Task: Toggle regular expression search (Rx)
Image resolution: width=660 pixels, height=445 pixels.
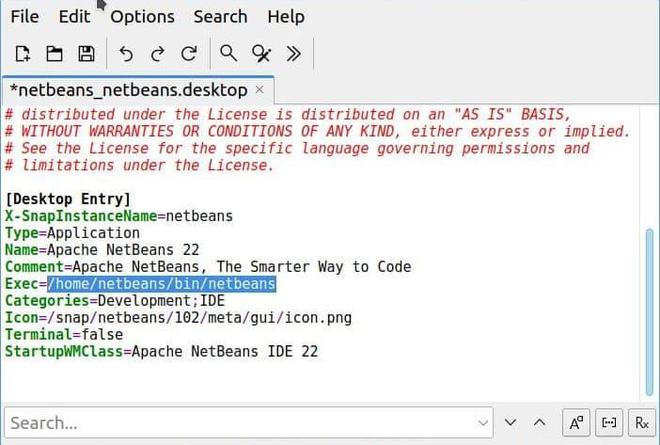Action: pos(642,422)
